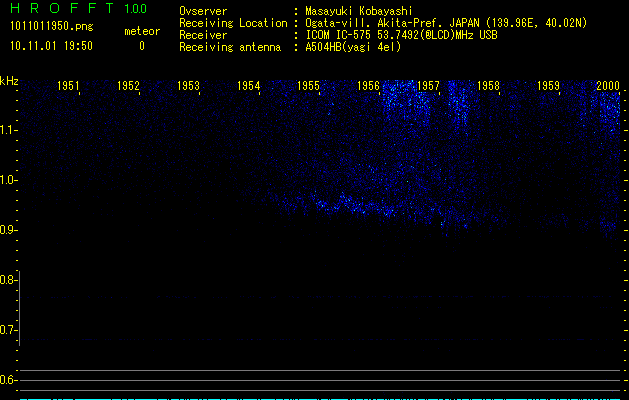
Task: Click time marker 1959
Action: tap(548, 85)
